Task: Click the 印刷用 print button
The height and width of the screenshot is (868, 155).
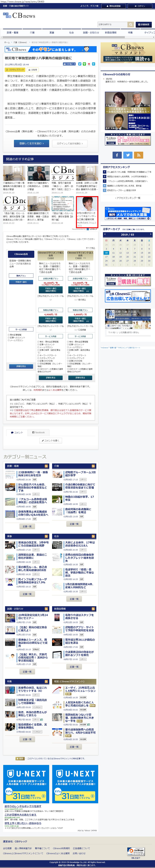Action: [x=33, y=70]
